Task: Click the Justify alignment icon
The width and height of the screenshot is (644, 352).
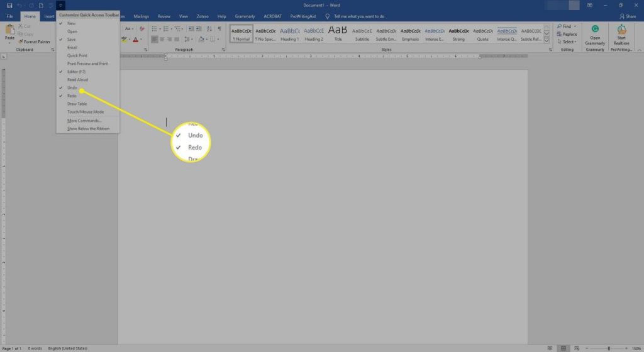Action: (177, 40)
